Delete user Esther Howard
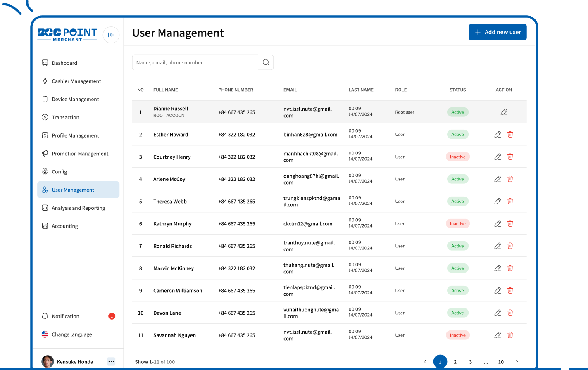 [510, 135]
